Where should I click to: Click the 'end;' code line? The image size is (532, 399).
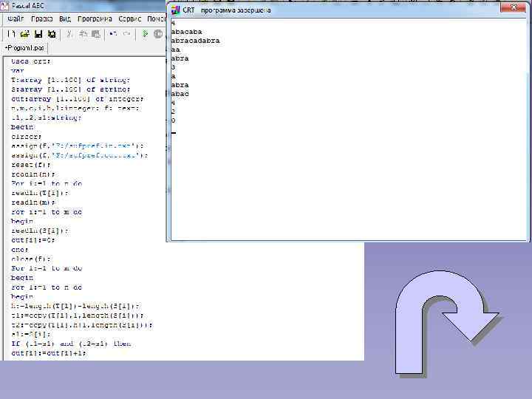point(20,250)
